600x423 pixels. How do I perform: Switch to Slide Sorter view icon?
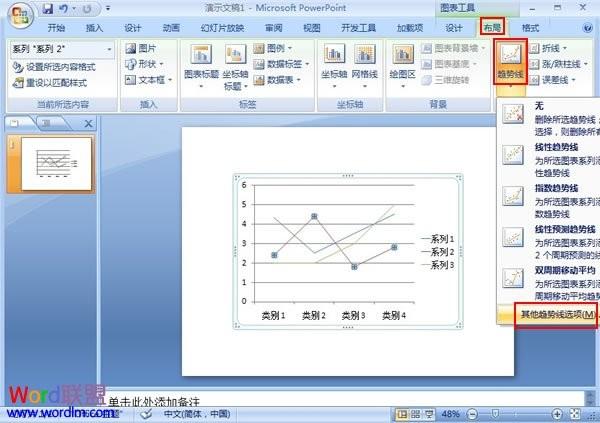(x=416, y=414)
